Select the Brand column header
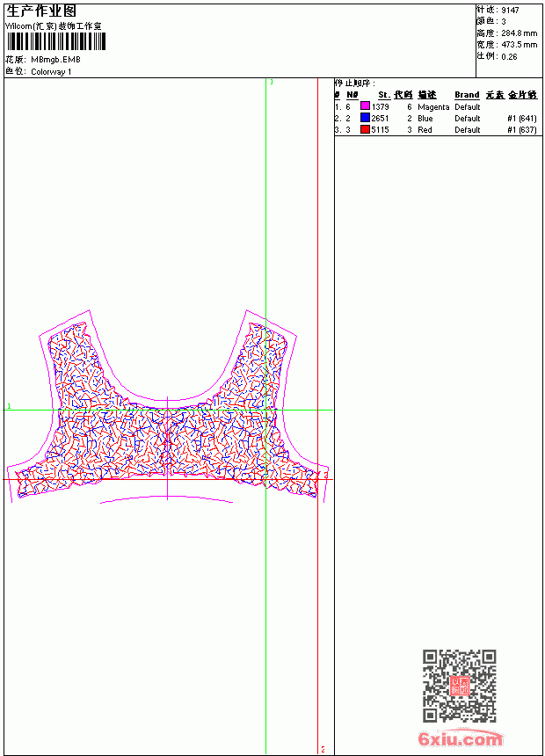Viewport: 545px width, 756px height. tap(467, 95)
